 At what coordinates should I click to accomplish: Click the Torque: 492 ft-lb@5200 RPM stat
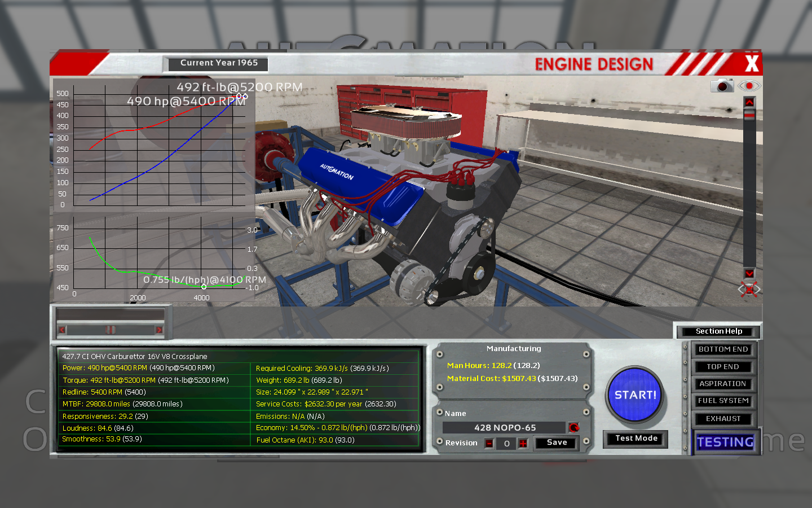[x=145, y=380]
